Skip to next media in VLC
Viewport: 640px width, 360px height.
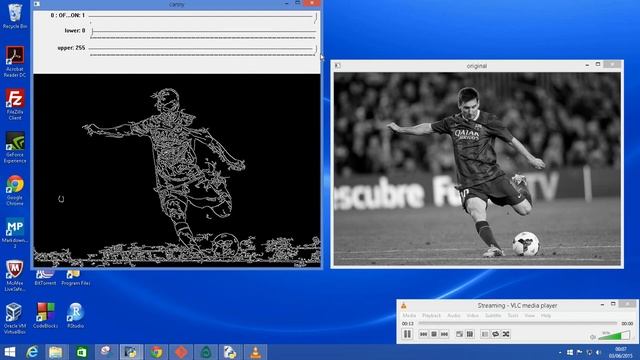pos(444,334)
